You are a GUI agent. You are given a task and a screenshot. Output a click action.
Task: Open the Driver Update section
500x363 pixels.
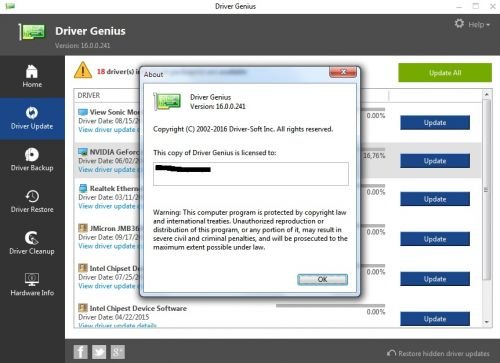(32, 119)
